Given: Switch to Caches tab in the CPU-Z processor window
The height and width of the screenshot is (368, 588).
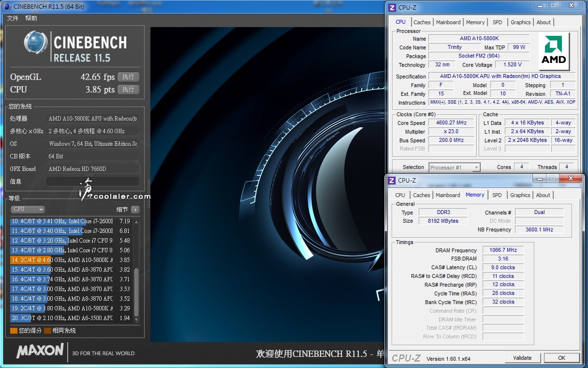Looking at the screenshot, I should click(422, 22).
